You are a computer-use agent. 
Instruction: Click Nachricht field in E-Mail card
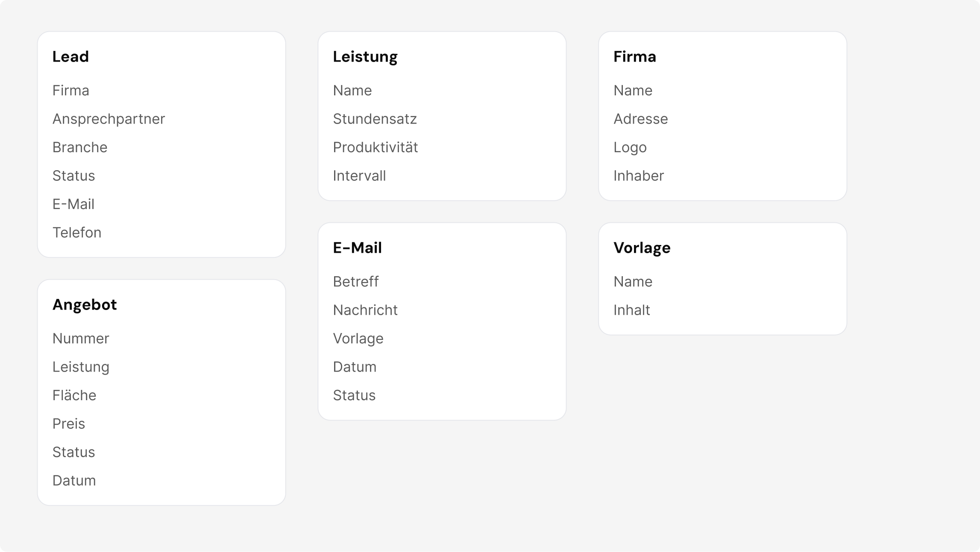click(365, 310)
